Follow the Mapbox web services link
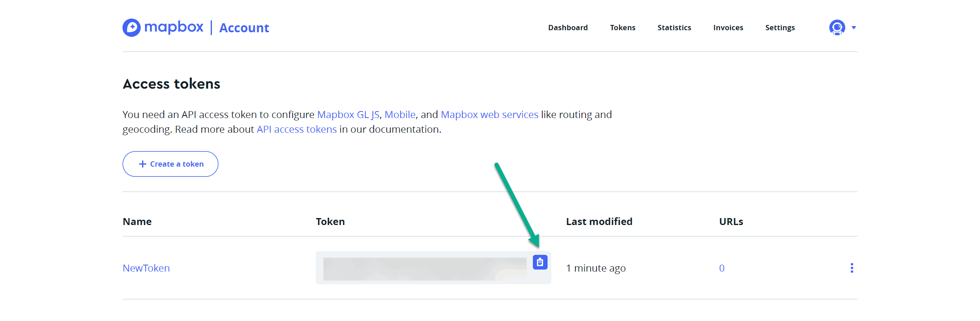Viewport: 980px width, 321px height. (x=490, y=115)
